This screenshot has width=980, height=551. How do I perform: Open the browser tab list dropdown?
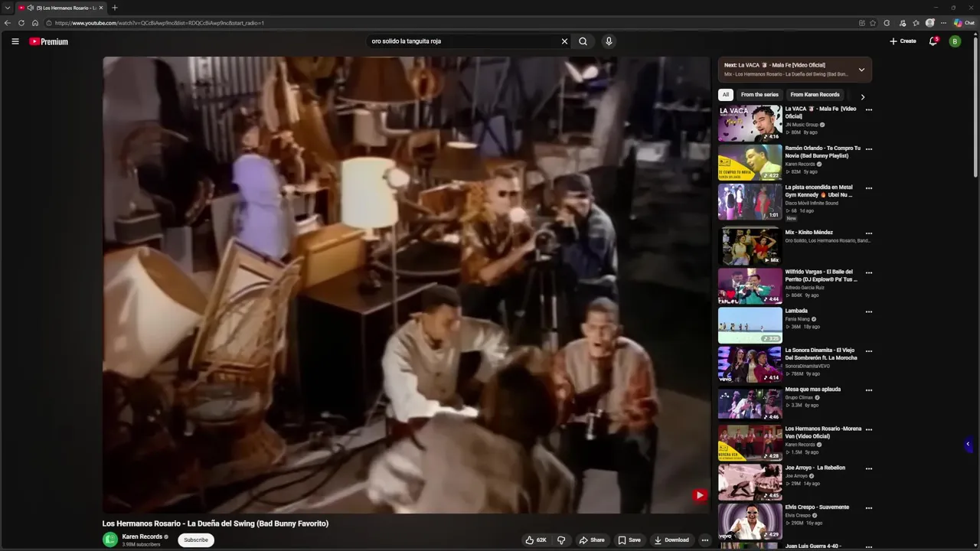tap(7, 8)
